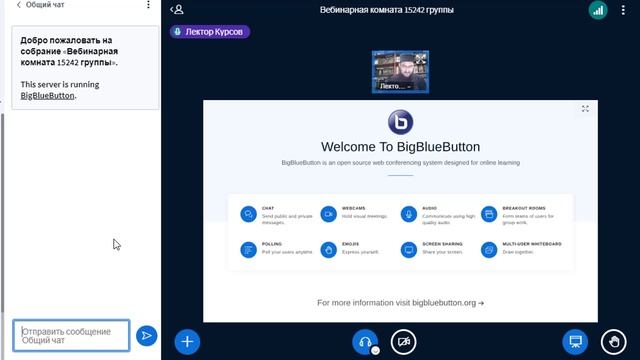The width and height of the screenshot is (640, 360).
Task: Click the Audio feature icon
Action: (x=409, y=214)
